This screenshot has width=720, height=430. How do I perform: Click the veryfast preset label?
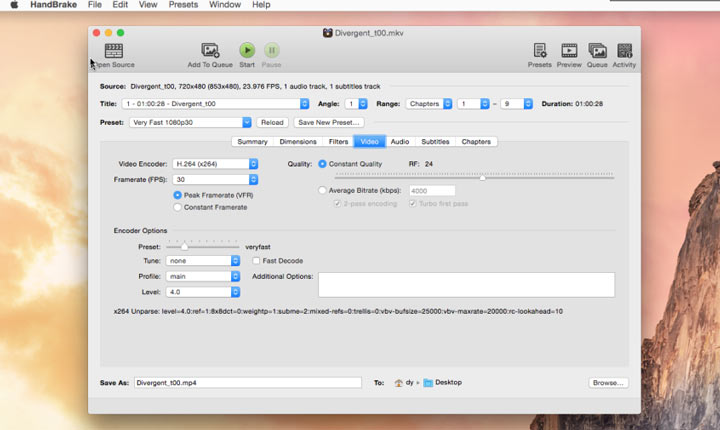click(258, 247)
